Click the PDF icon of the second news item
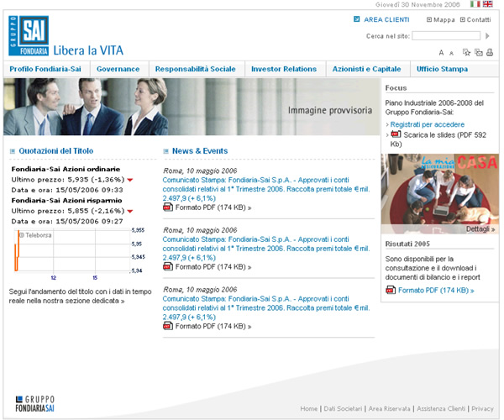The height and width of the screenshot is (420, 504). [x=168, y=266]
